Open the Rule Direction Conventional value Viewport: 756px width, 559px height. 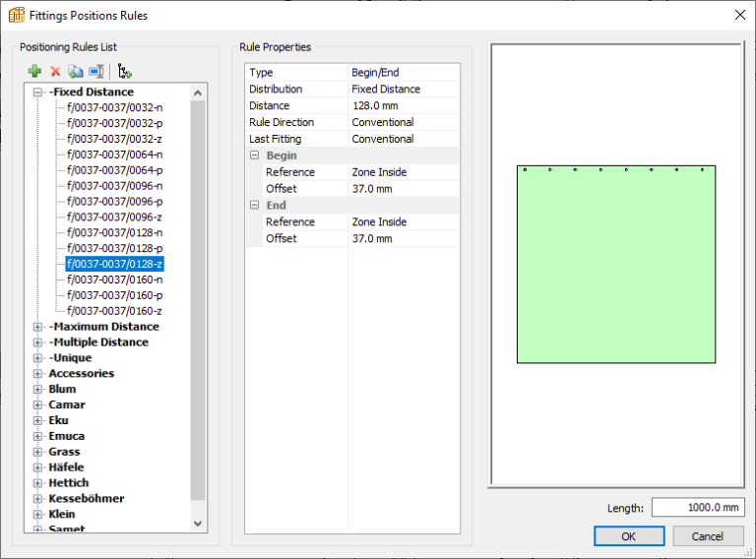pyautogui.click(x=404, y=122)
